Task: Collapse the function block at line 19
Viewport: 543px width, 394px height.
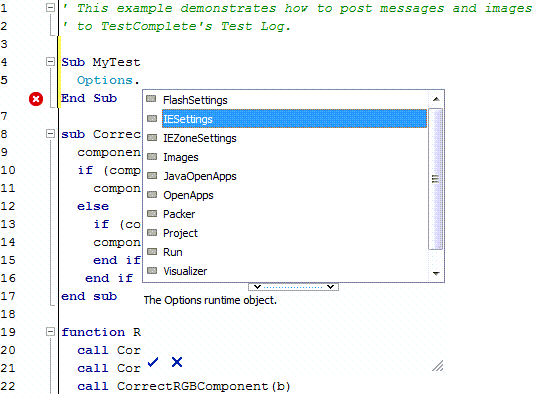Action: tap(50, 332)
